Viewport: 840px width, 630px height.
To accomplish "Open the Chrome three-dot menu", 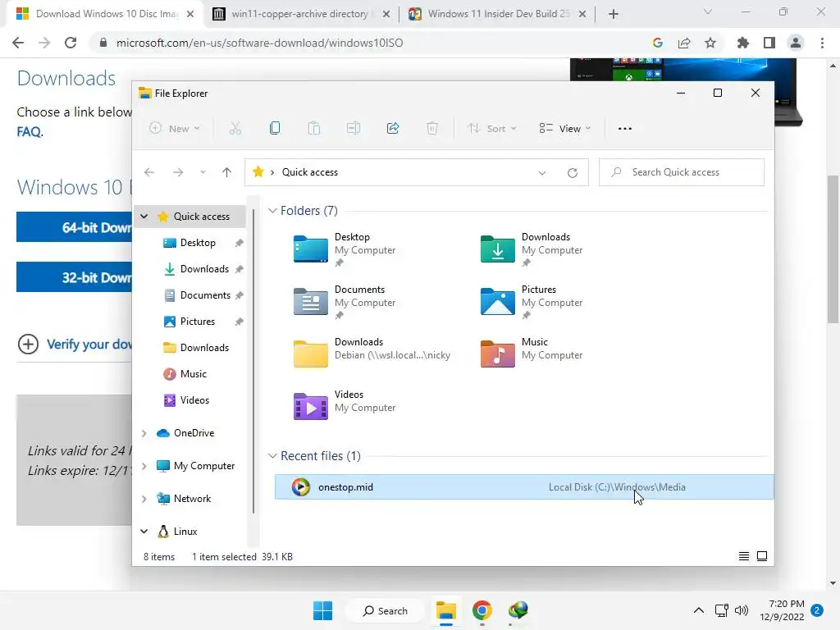I will [x=822, y=43].
